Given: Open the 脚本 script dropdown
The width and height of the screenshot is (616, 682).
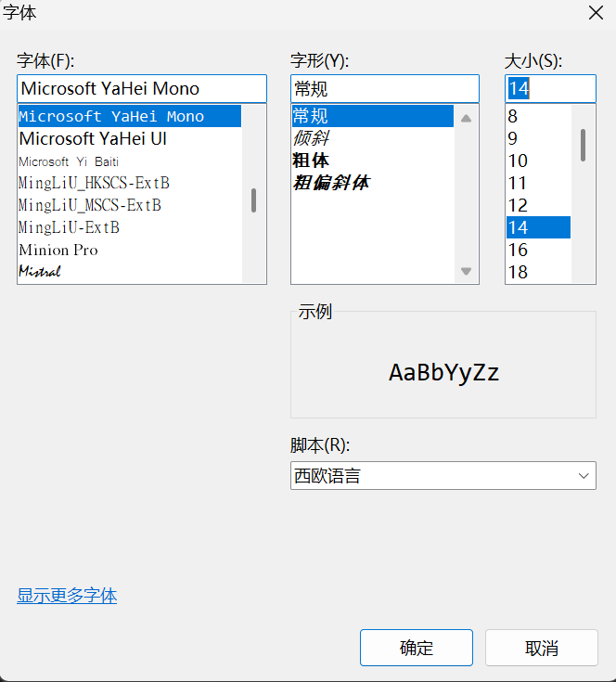Looking at the screenshot, I should click(x=443, y=476).
